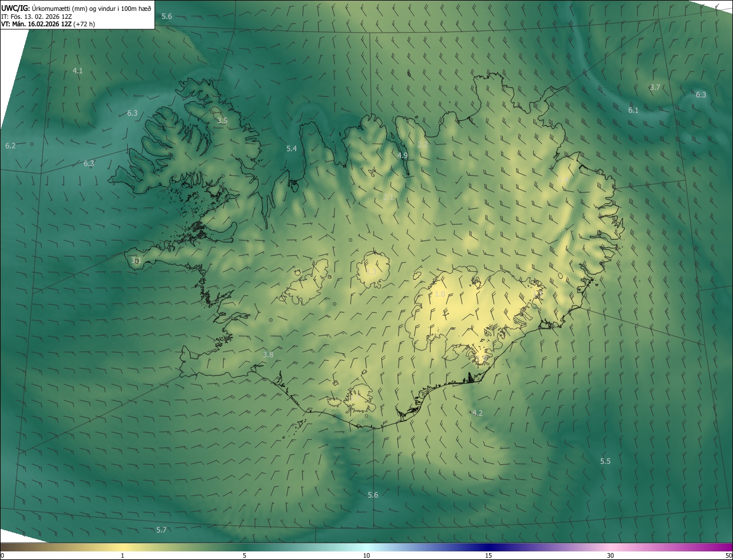The image size is (733, 560).
Task: Pick the pink color at legend value 30
Action: (610, 547)
